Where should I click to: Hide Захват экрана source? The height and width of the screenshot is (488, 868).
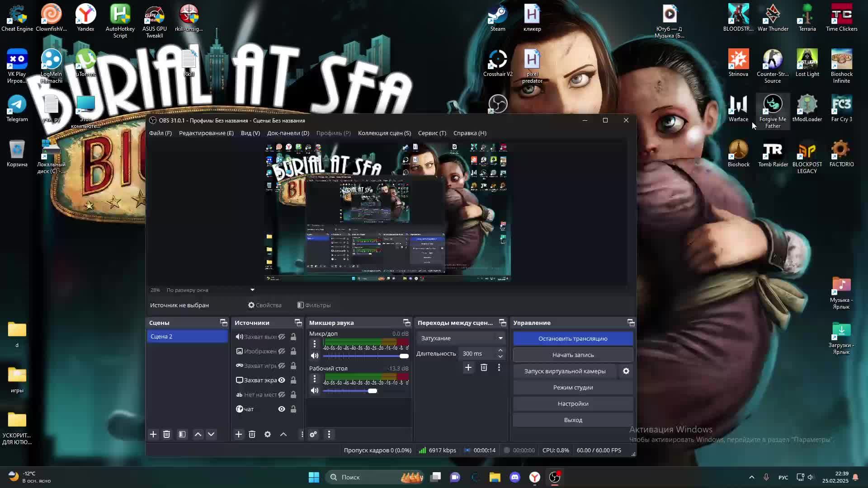pyautogui.click(x=282, y=380)
